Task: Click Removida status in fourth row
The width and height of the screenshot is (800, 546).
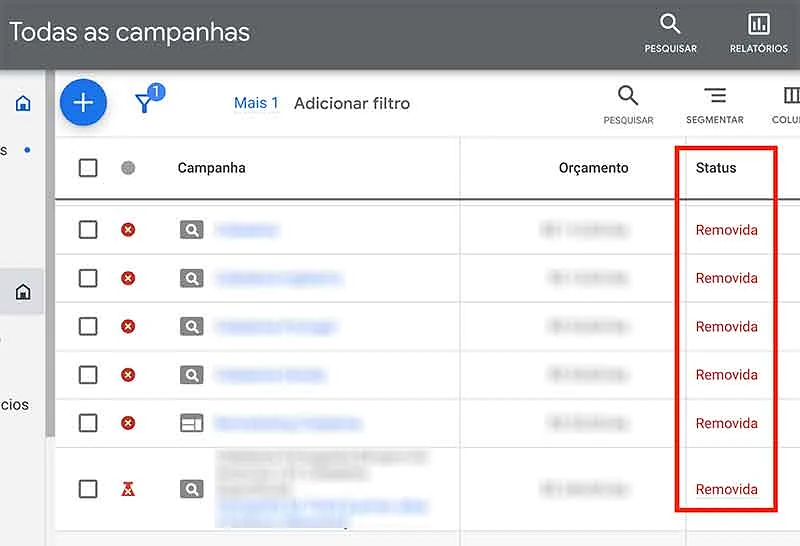Action: pos(727,375)
